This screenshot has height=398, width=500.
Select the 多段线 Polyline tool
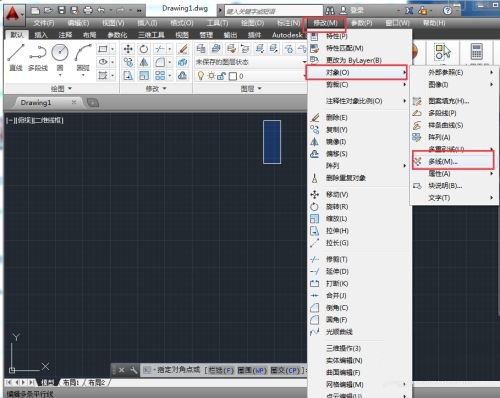(38, 57)
